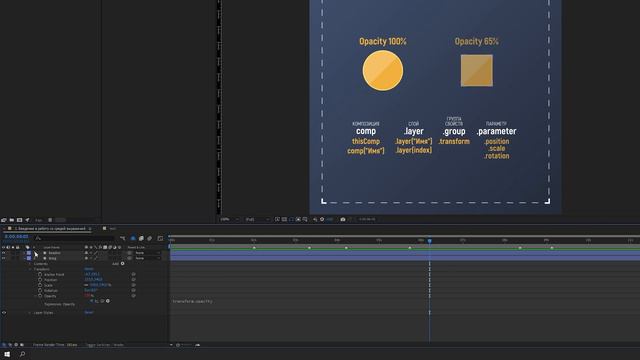Open the Graph Editor in the timeline
Viewport: 640px width, 360px height.
tap(160, 238)
